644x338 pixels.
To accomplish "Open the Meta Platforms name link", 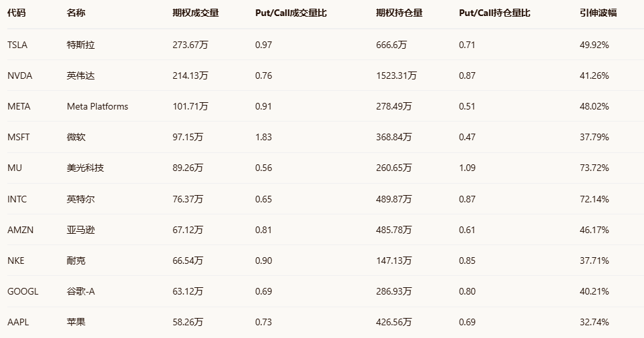I will pos(98,106).
